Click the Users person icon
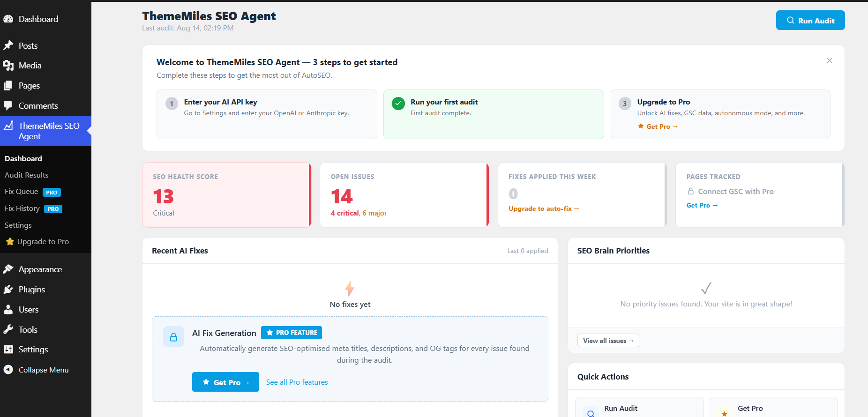Image resolution: width=868 pixels, height=417 pixels. (8, 310)
